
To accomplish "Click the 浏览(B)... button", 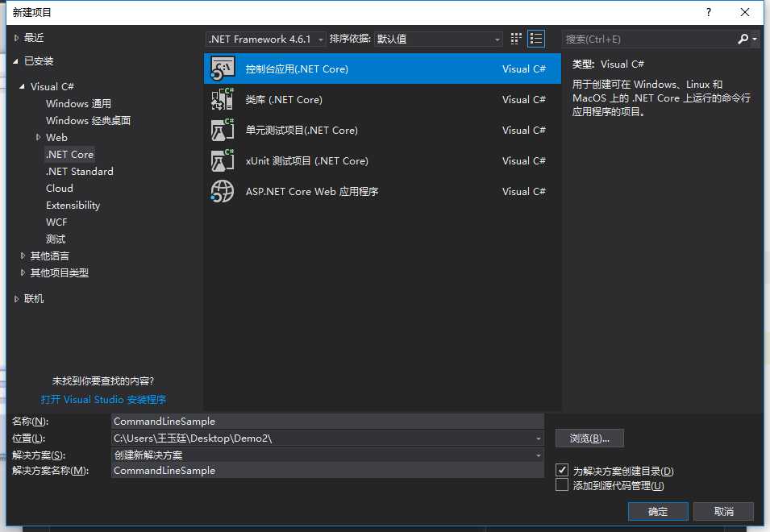I will pyautogui.click(x=589, y=438).
